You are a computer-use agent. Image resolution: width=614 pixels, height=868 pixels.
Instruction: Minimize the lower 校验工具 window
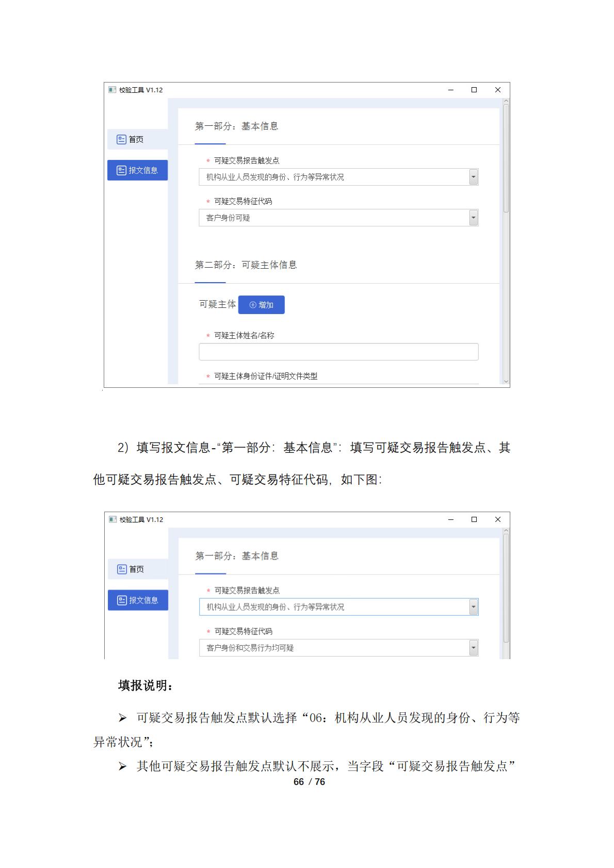pos(450,519)
